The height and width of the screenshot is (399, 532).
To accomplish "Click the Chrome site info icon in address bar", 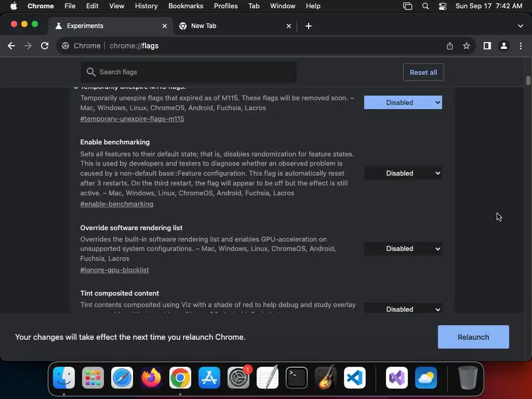I will pos(65,46).
